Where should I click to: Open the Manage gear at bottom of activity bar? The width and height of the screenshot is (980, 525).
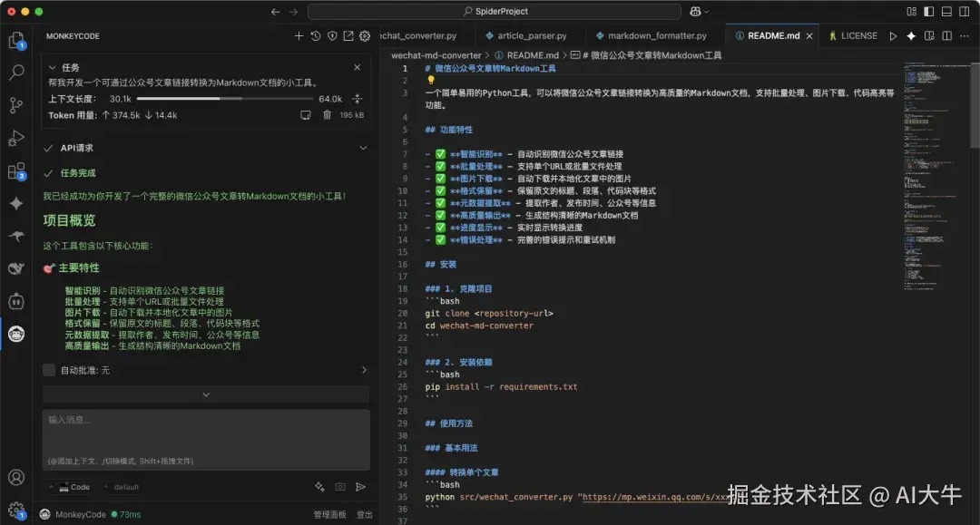pyautogui.click(x=16, y=510)
